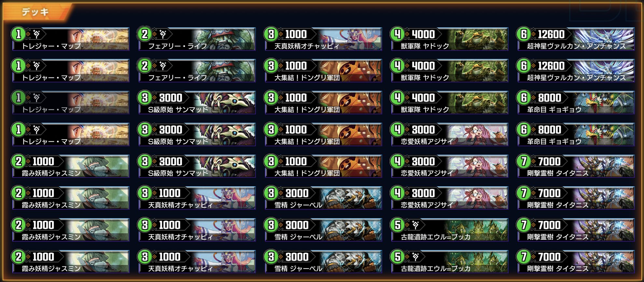Click cost 7 icon on topmost 剛撃霊樹 タイタニス
The height and width of the screenshot is (282, 644).
pos(524,161)
